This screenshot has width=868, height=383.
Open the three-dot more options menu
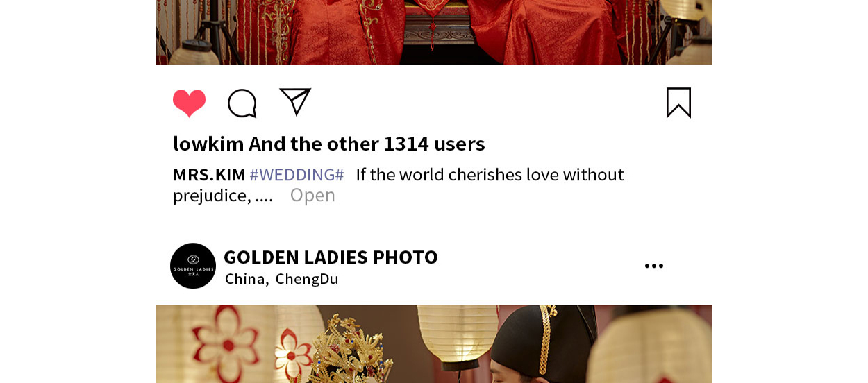coord(653,266)
